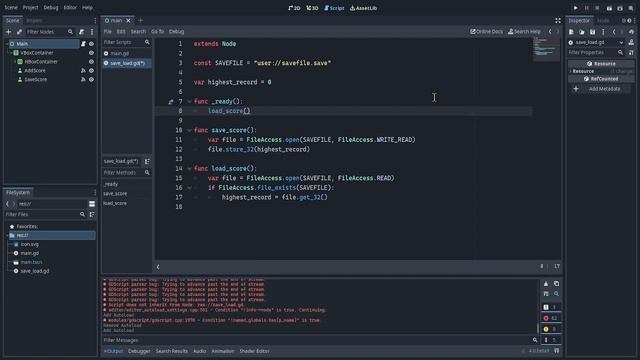Screen dimensions: 640x360
Task: Toggle error messages filter showing 62
Action: 551,318
